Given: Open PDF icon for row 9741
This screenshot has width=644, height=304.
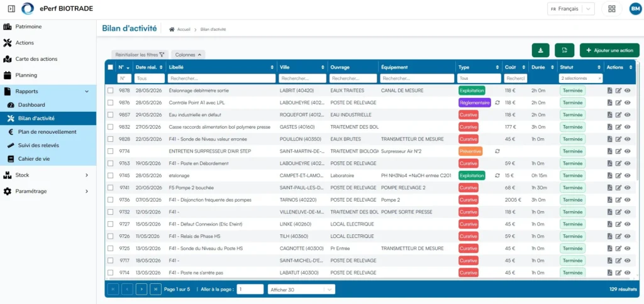Looking at the screenshot, I should pyautogui.click(x=610, y=188).
